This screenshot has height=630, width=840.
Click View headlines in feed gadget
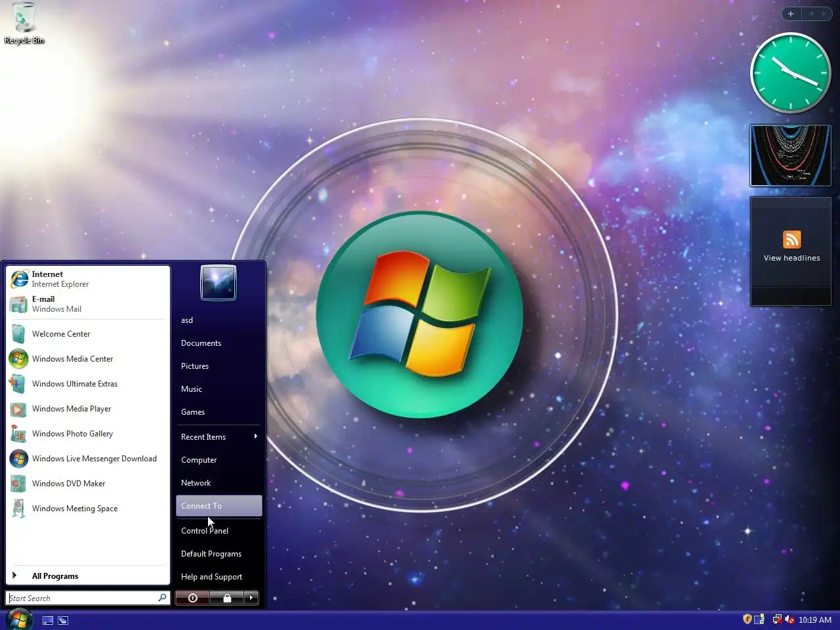tap(792, 258)
